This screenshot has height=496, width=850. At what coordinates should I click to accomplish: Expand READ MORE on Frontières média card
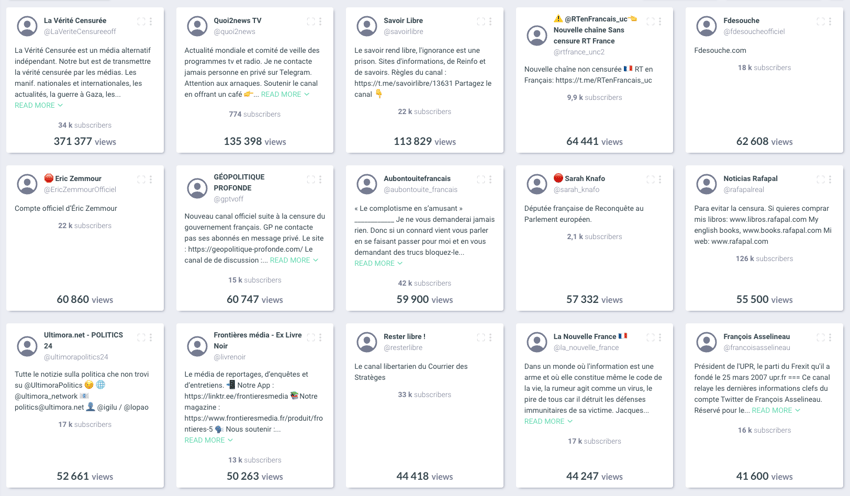click(209, 440)
